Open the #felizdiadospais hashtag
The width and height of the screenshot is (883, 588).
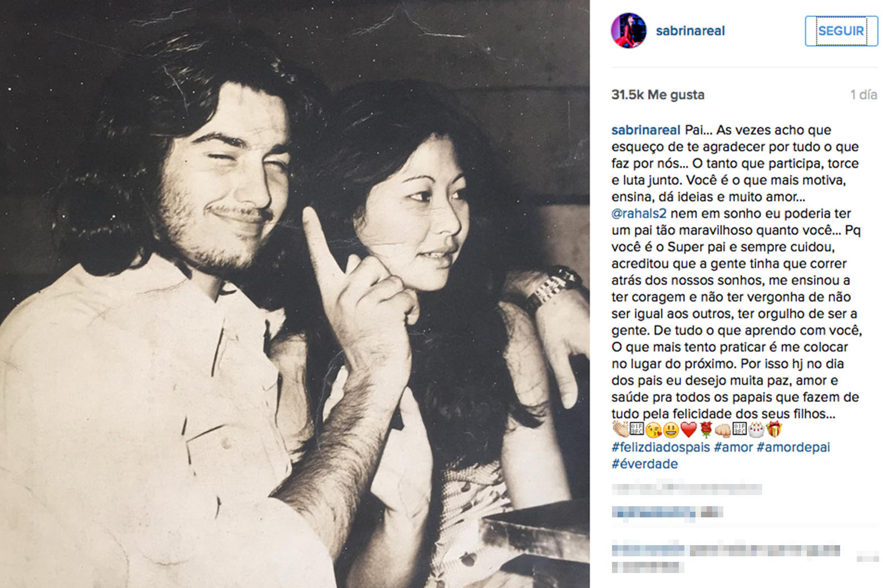(660, 447)
